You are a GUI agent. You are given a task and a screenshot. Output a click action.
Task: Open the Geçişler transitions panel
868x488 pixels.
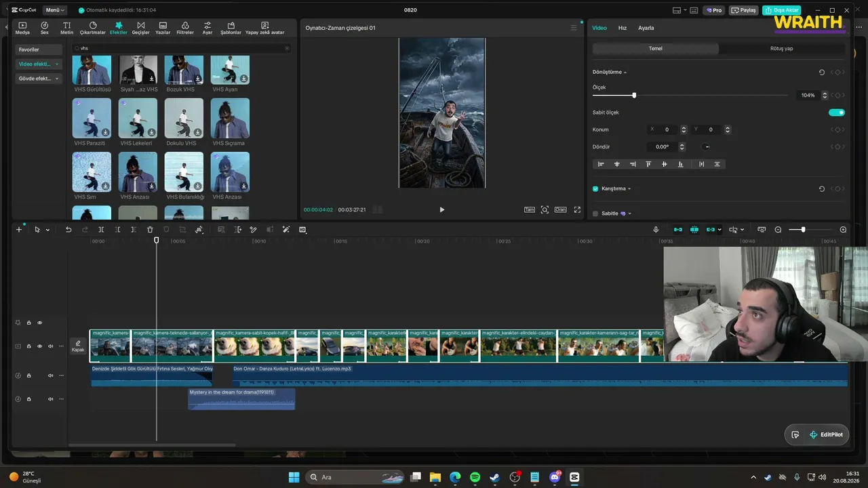pyautogui.click(x=140, y=28)
